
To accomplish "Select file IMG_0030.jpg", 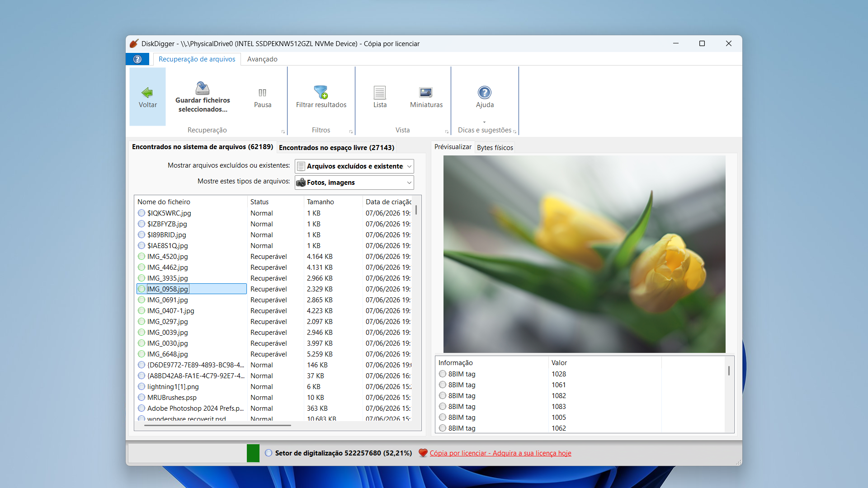I will point(167,343).
